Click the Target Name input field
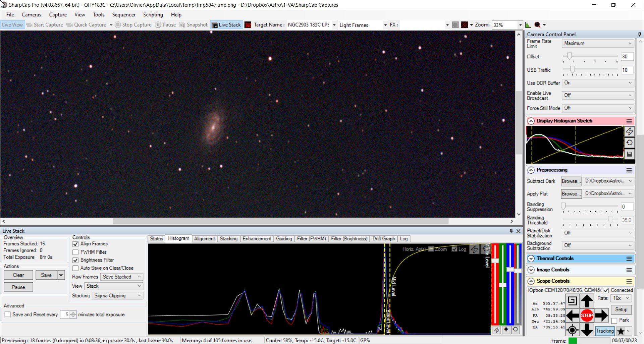 309,25
